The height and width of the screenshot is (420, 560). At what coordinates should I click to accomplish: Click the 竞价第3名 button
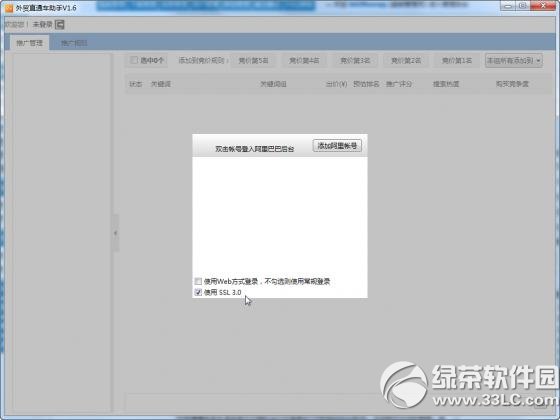(x=355, y=61)
